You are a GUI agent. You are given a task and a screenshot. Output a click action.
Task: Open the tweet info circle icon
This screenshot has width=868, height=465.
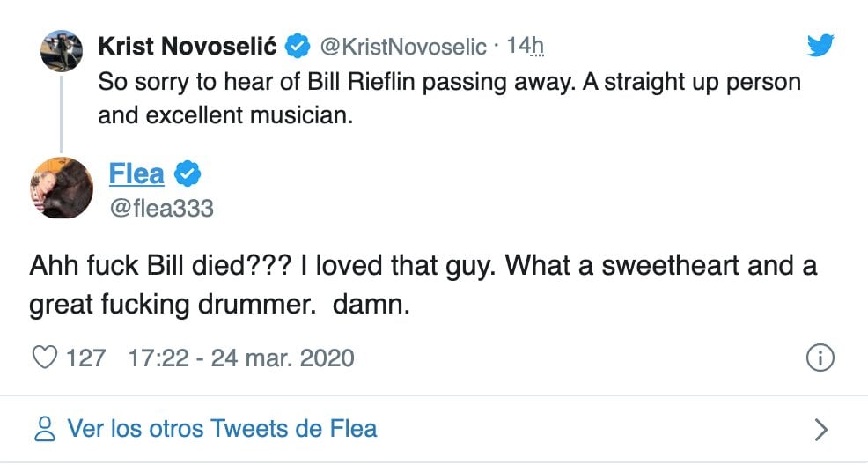point(820,358)
